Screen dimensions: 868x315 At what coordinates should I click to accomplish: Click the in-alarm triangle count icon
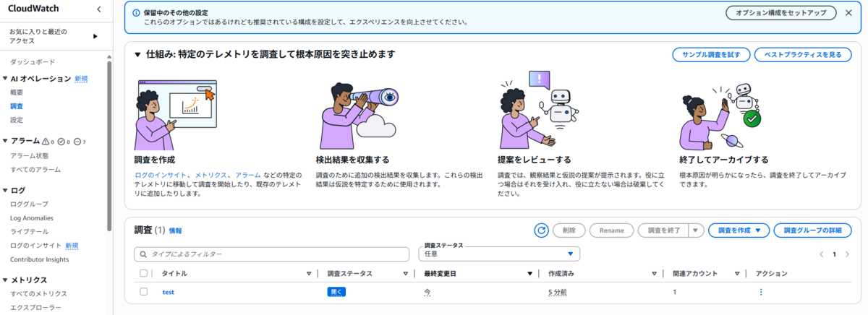coord(47,142)
